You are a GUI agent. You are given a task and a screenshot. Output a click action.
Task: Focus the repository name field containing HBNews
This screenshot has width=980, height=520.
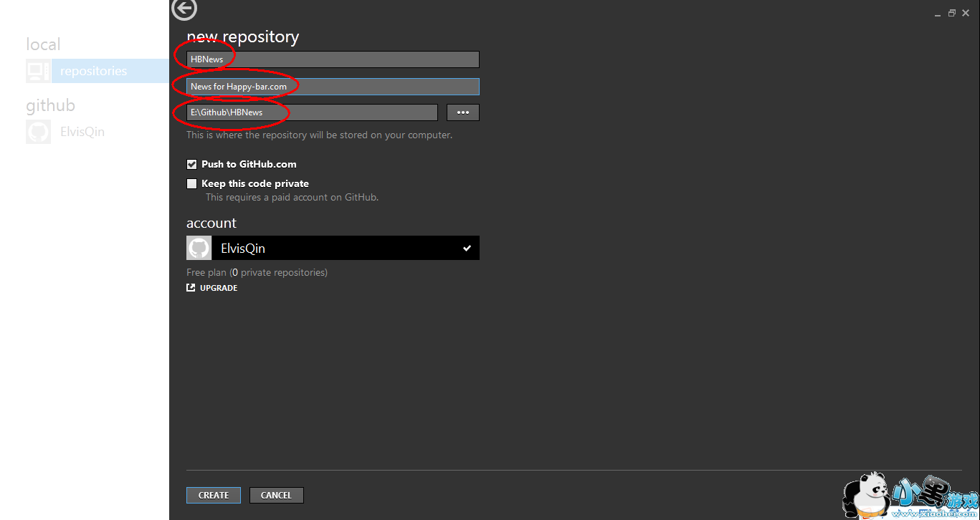[333, 59]
